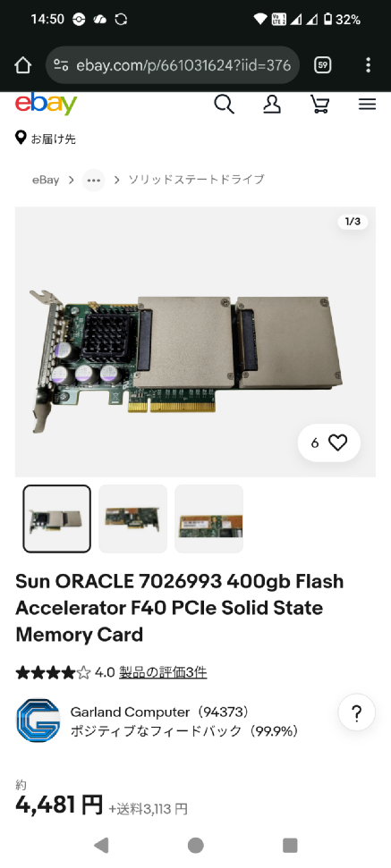Open the shopping cart icon
This screenshot has width=391, height=868.
tap(319, 104)
